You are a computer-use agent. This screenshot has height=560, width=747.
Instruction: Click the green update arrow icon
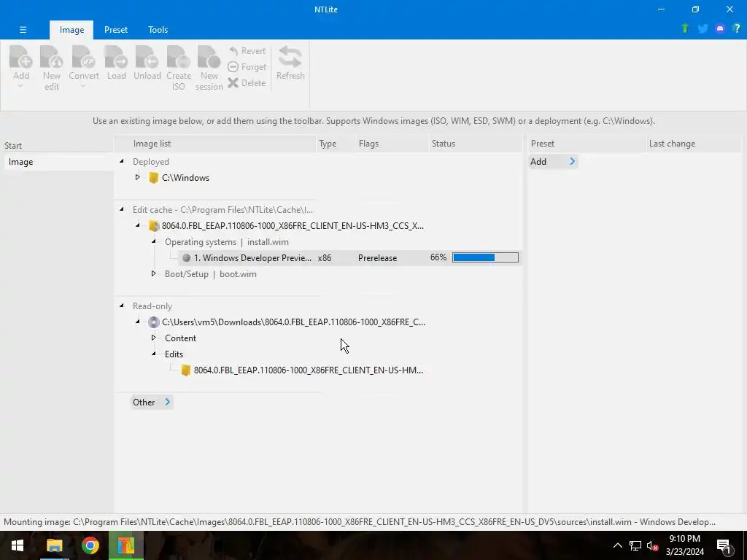[x=685, y=28]
